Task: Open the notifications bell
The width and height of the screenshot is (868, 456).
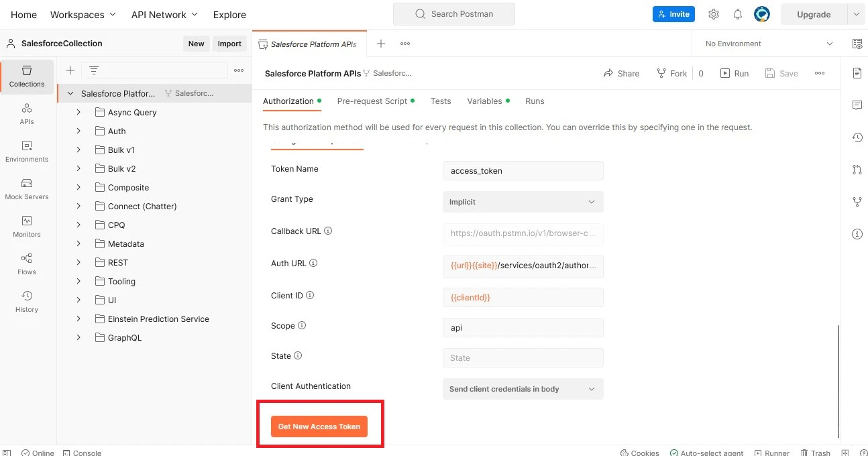Action: (738, 14)
